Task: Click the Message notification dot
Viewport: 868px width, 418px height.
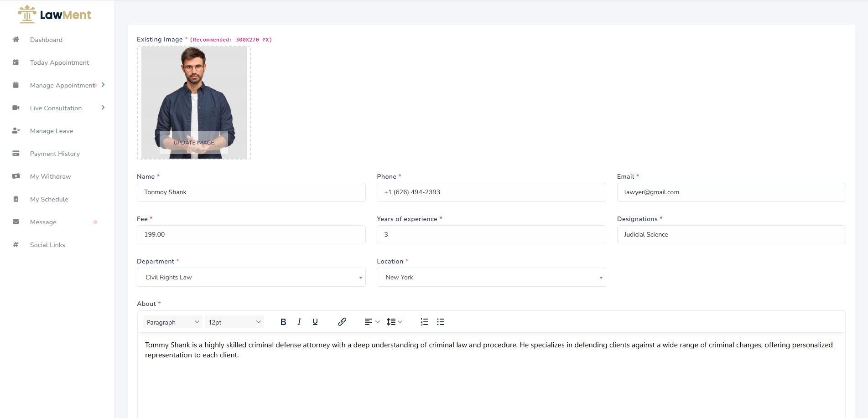Action: [95, 222]
